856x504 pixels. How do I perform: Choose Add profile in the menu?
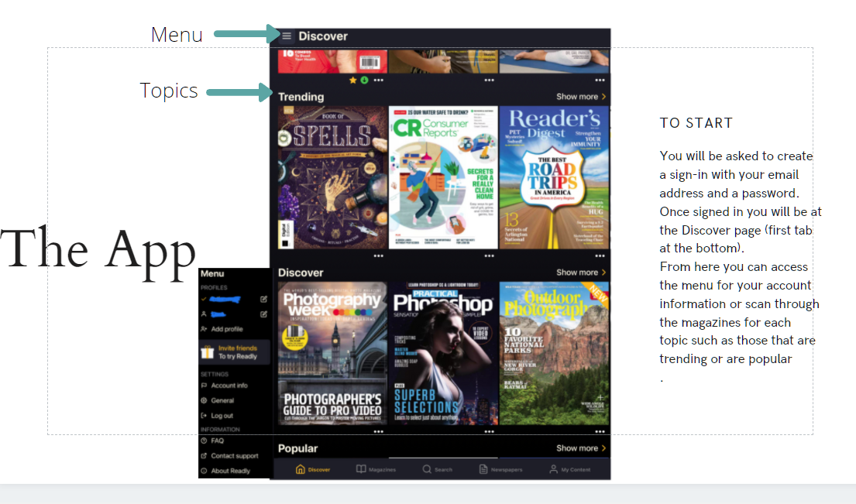tap(222, 329)
